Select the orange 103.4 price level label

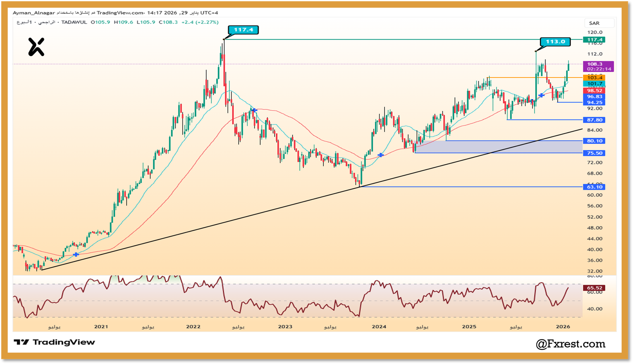pos(594,78)
